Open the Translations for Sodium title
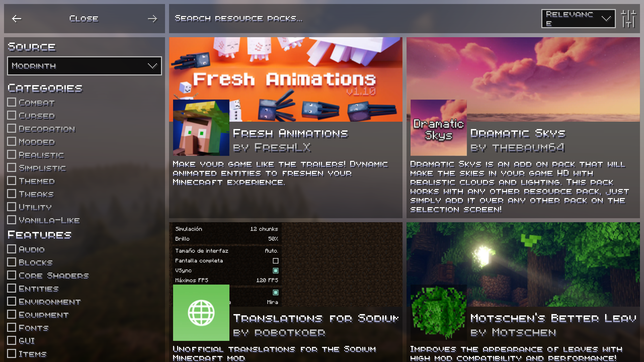This screenshot has height=362, width=644. (316, 318)
